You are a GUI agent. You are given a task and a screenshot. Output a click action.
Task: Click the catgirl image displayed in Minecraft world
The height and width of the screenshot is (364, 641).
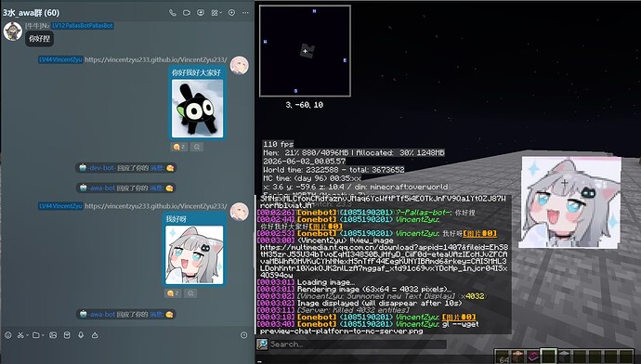click(570, 202)
